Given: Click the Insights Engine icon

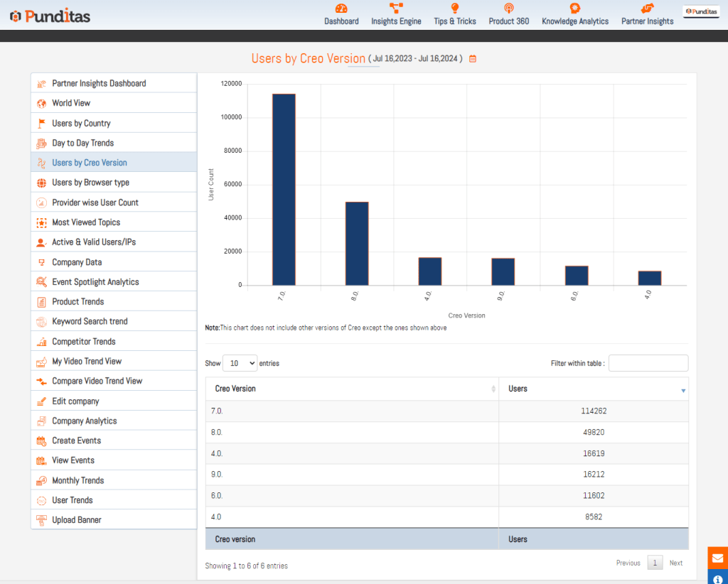Looking at the screenshot, I should coord(396,9).
